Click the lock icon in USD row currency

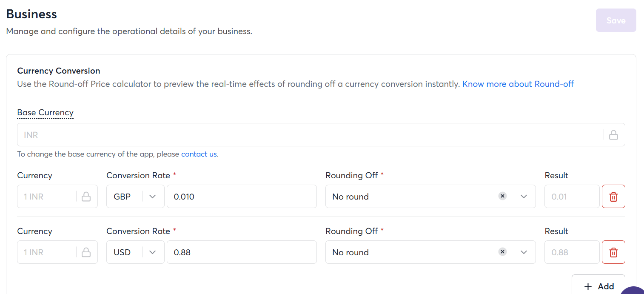tap(86, 252)
